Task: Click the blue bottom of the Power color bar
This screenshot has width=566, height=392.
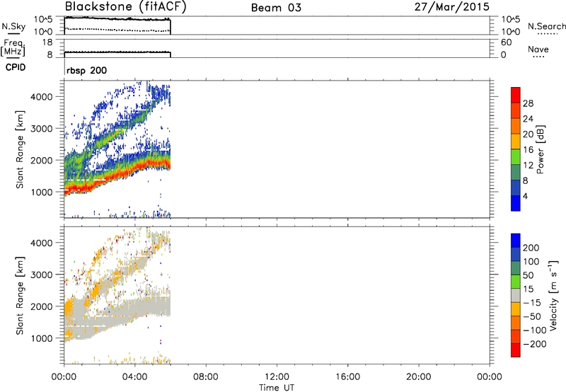Action: coord(516,203)
